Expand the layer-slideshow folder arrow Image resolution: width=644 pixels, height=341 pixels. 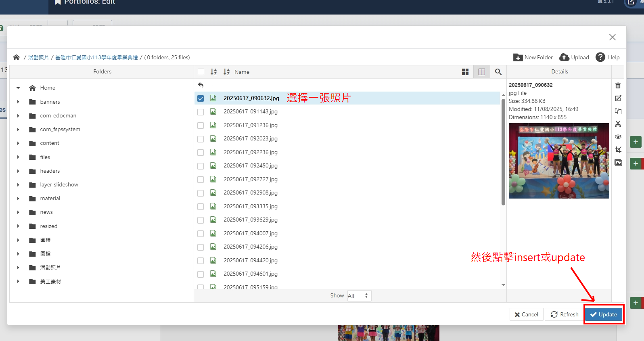click(18, 185)
